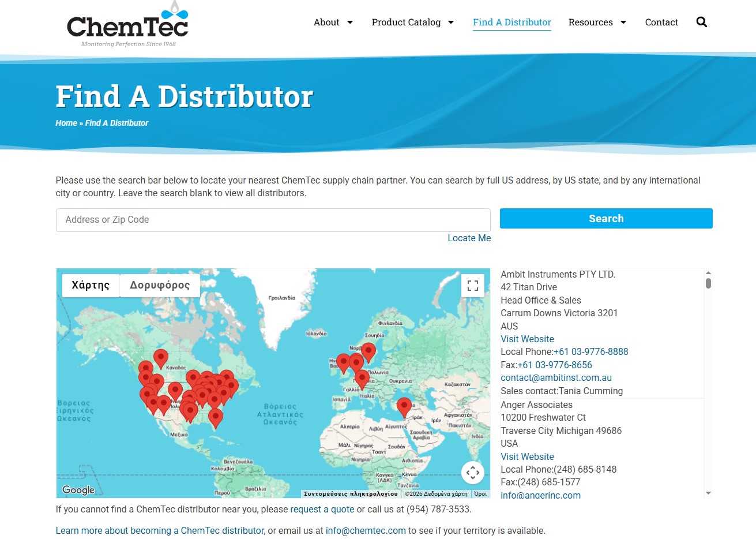This screenshot has width=756, height=539.
Task: Switch map to Δορυφόρος satellite view
Action: [x=160, y=285]
